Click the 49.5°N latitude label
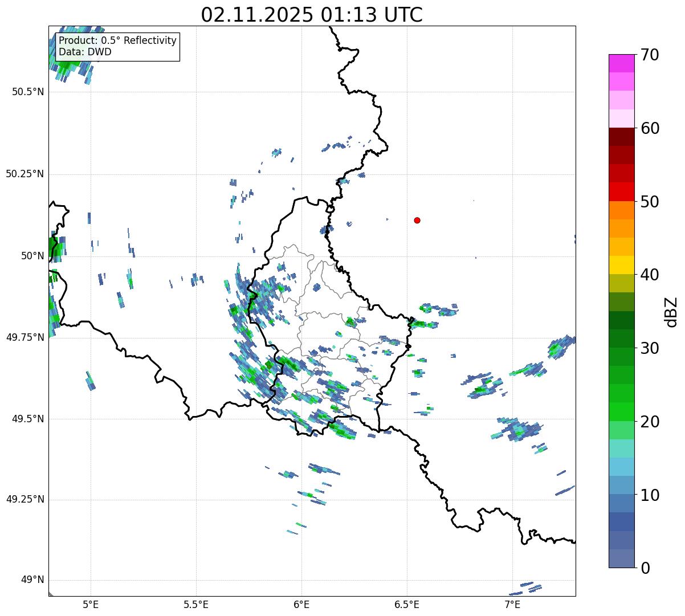The width and height of the screenshot is (685, 616). point(28,419)
